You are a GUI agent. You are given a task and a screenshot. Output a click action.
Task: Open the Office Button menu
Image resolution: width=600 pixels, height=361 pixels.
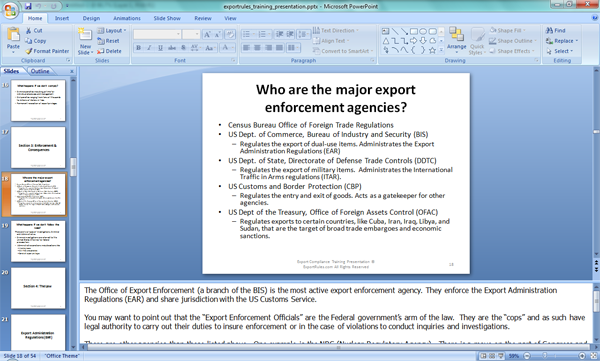point(10,10)
